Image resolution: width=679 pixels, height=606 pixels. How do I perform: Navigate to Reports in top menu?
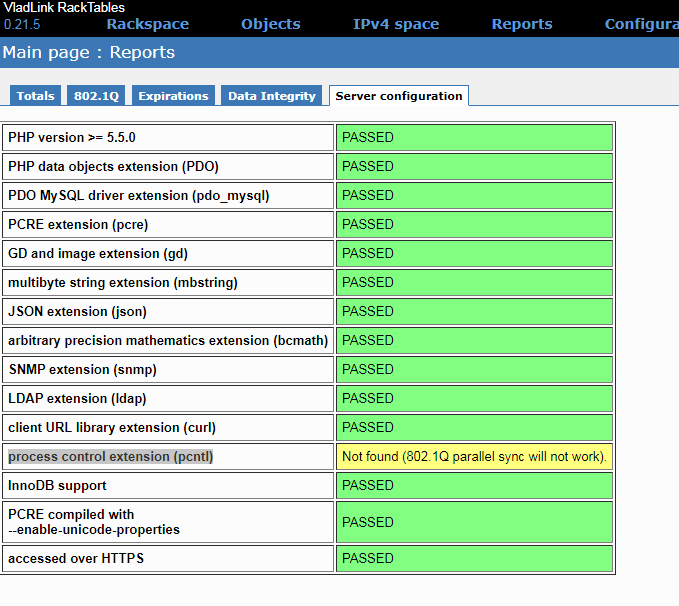click(x=521, y=24)
